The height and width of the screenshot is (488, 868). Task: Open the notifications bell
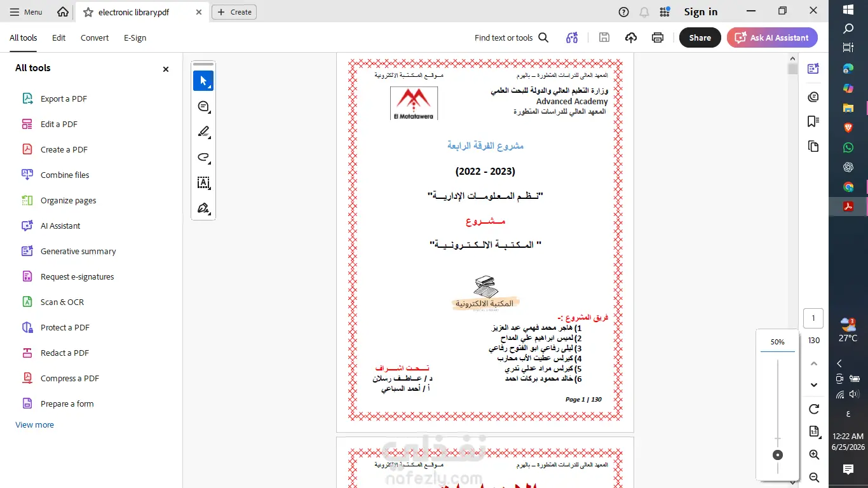click(x=644, y=12)
